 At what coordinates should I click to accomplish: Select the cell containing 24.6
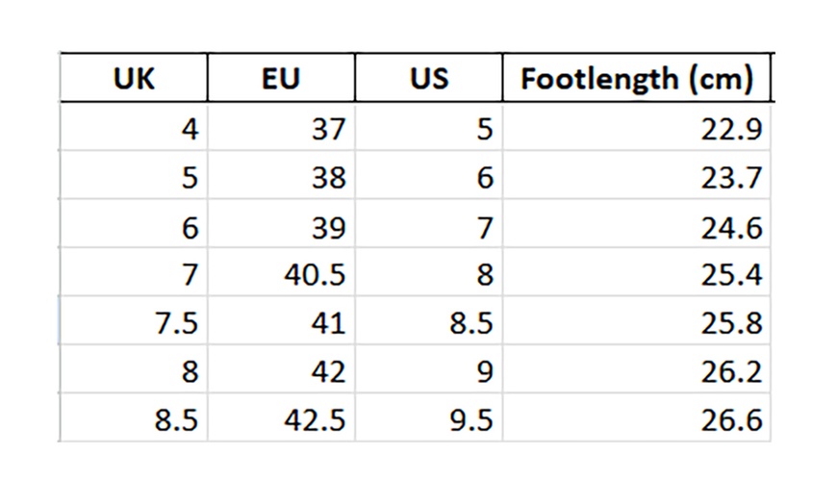[x=636, y=227]
